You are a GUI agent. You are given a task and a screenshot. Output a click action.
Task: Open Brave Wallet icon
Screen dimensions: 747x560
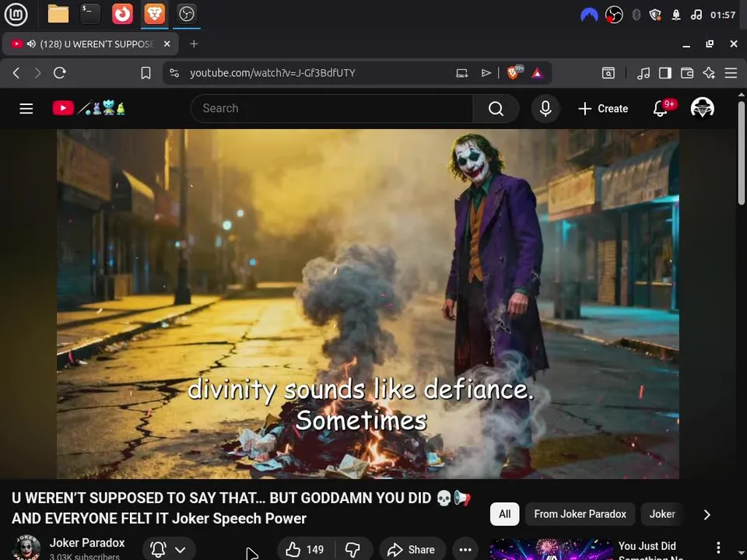pyautogui.click(x=687, y=73)
